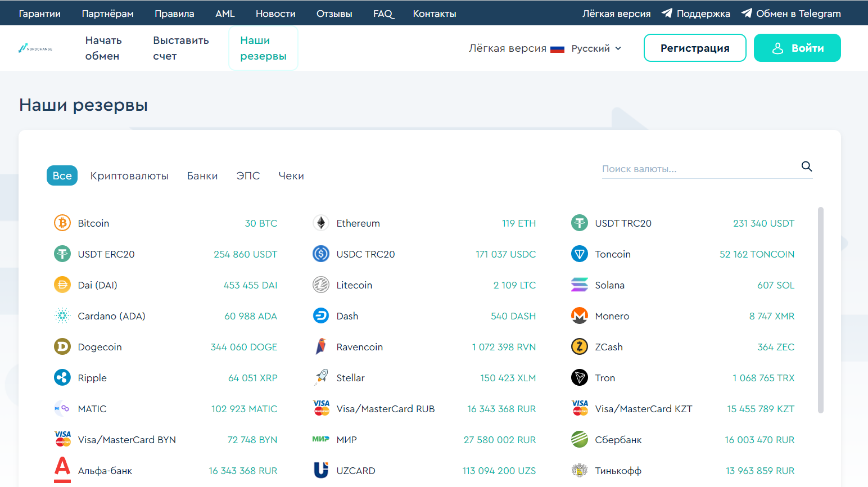868x487 pixels.
Task: Switch to the Чеки filter tab
Action: pyautogui.click(x=291, y=176)
